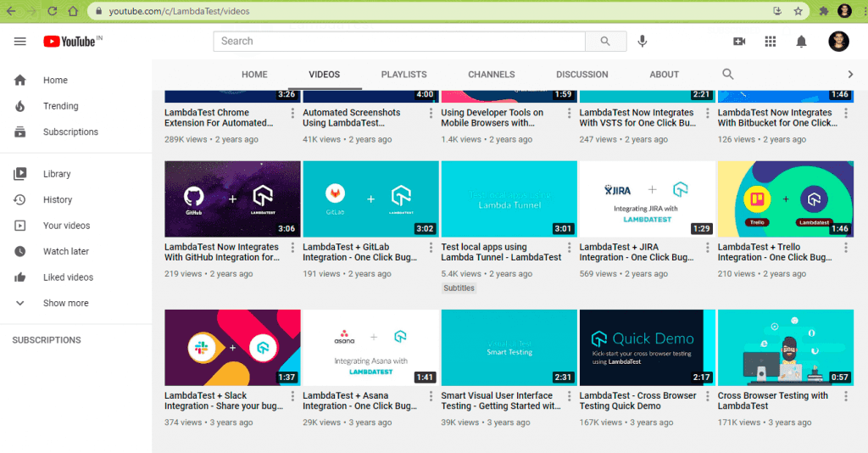The height and width of the screenshot is (453, 868).
Task: Open Trending in the sidebar
Action: pos(60,106)
